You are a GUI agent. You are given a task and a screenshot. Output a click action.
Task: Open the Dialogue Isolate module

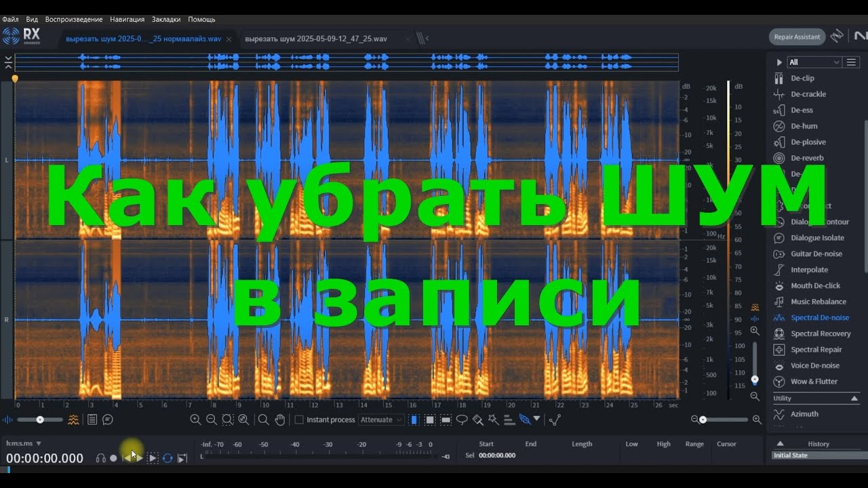(x=816, y=238)
